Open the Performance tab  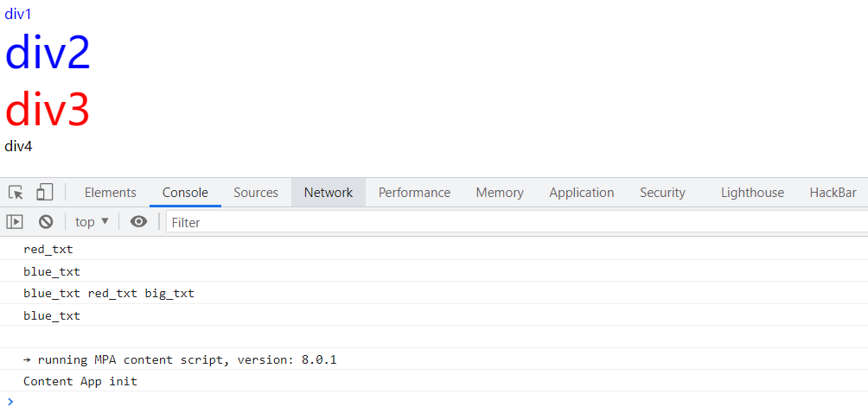pos(414,193)
